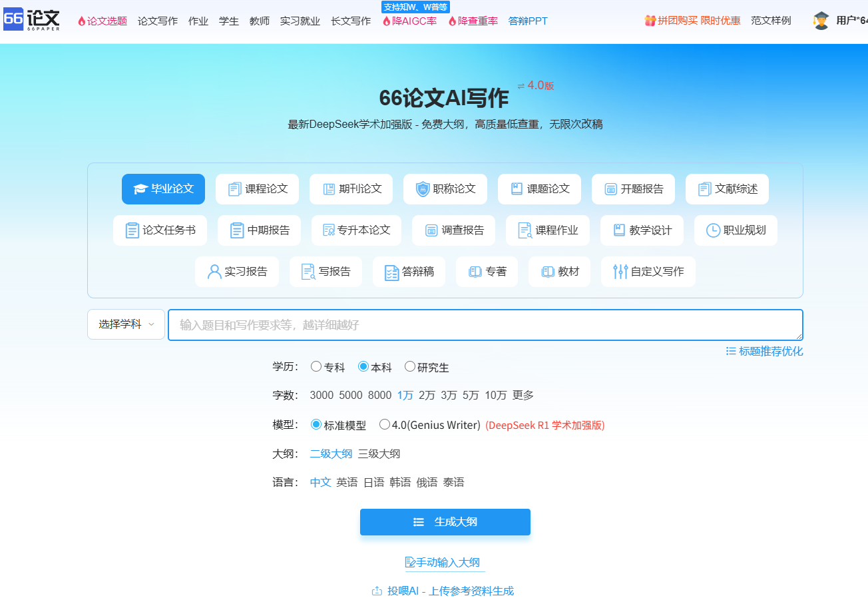Click the 生成大纲 button
The height and width of the screenshot is (600, 868).
445,522
